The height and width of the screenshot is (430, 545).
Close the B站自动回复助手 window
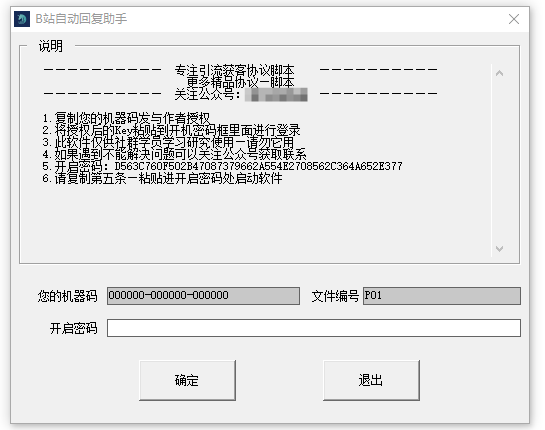pyautogui.click(x=514, y=19)
